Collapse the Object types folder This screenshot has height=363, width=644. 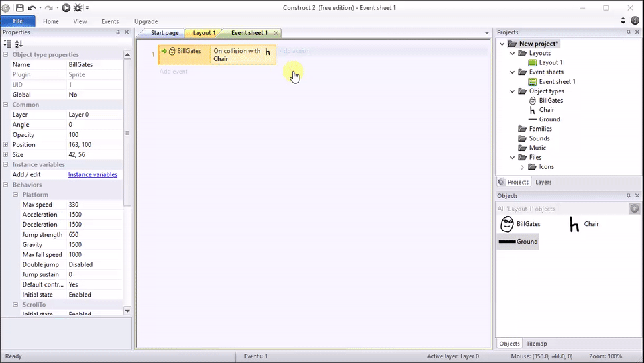[512, 91]
